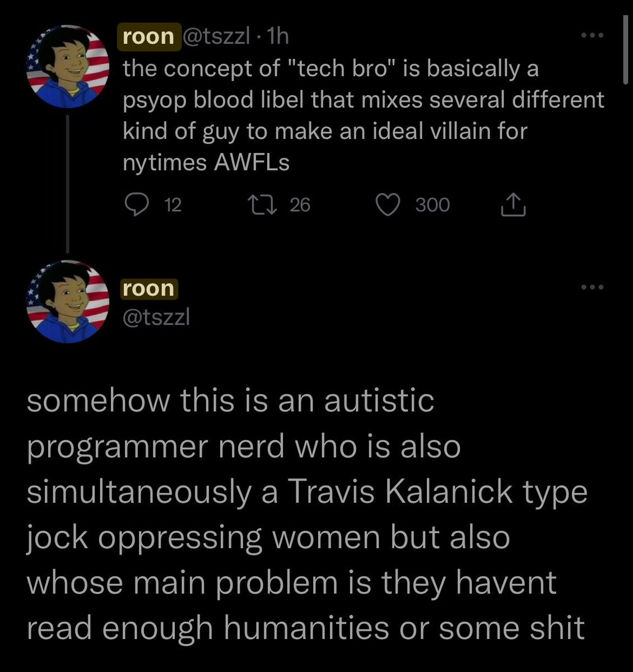633x672 pixels.
Task: Click the "roon" name on first tweet
Action: pyautogui.click(x=148, y=36)
